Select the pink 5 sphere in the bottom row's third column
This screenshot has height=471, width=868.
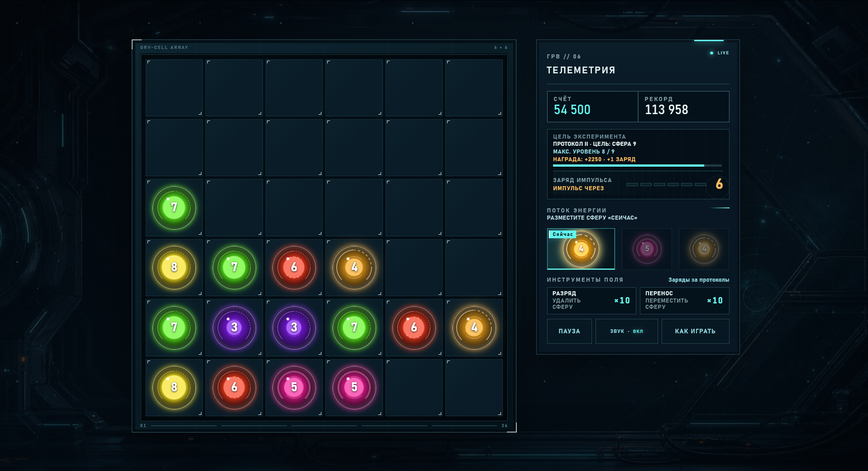tap(294, 387)
